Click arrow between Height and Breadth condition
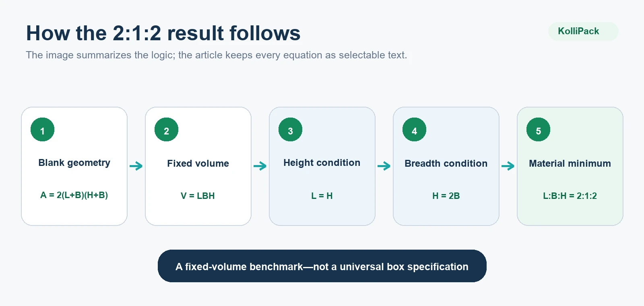The image size is (644, 306). pos(384,166)
